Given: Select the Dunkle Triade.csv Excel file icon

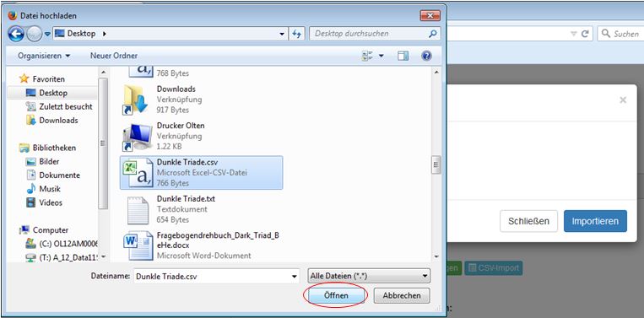Looking at the screenshot, I should click(x=137, y=173).
